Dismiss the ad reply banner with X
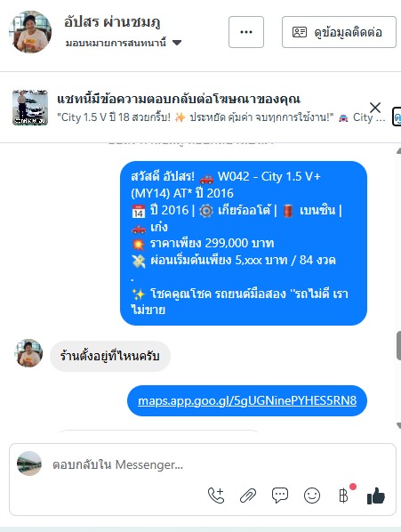The image size is (401, 532). (375, 108)
